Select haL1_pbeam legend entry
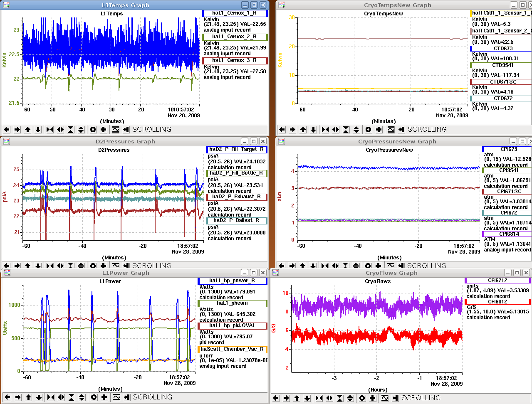Screen dimensions: 532x404 point(233,303)
